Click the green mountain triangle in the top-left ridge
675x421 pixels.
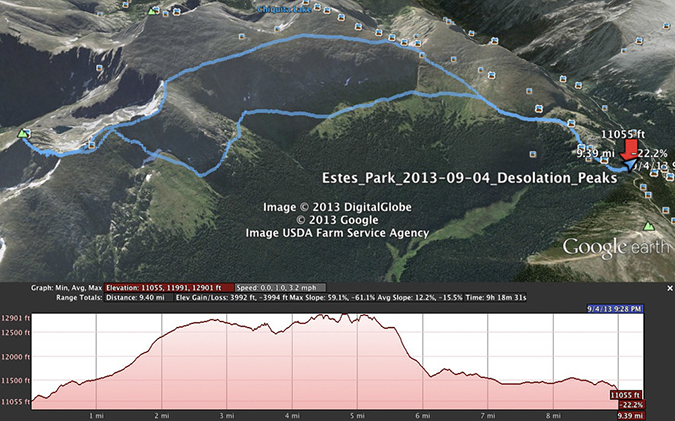pyautogui.click(x=152, y=11)
